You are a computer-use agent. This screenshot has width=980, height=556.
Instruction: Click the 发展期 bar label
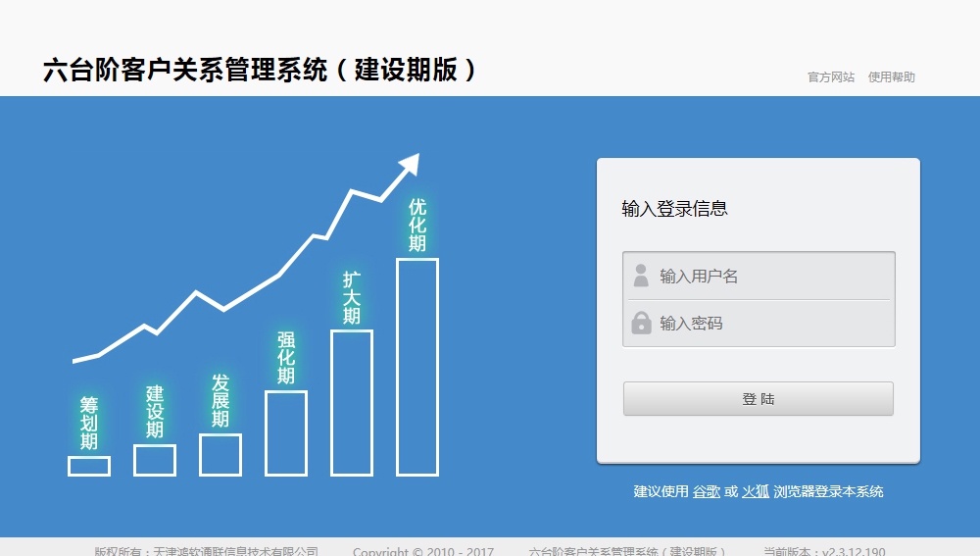click(x=220, y=401)
